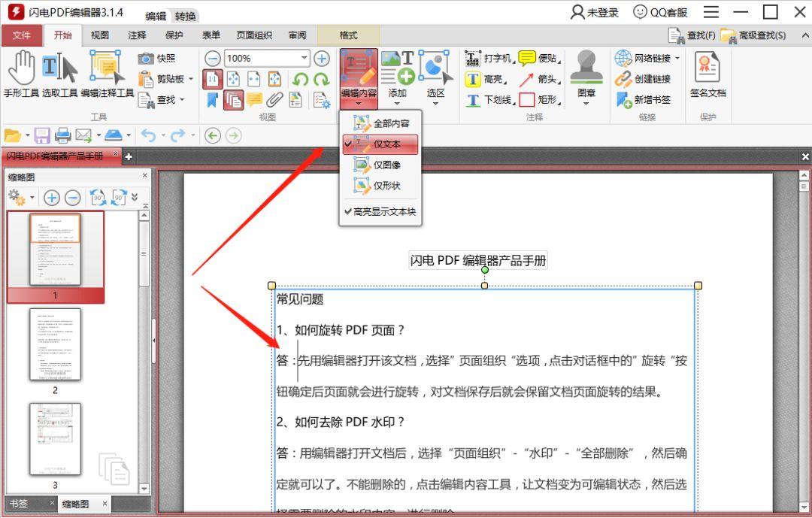Show the attachments paperclip pane
The image size is (812, 518).
pos(274,99)
